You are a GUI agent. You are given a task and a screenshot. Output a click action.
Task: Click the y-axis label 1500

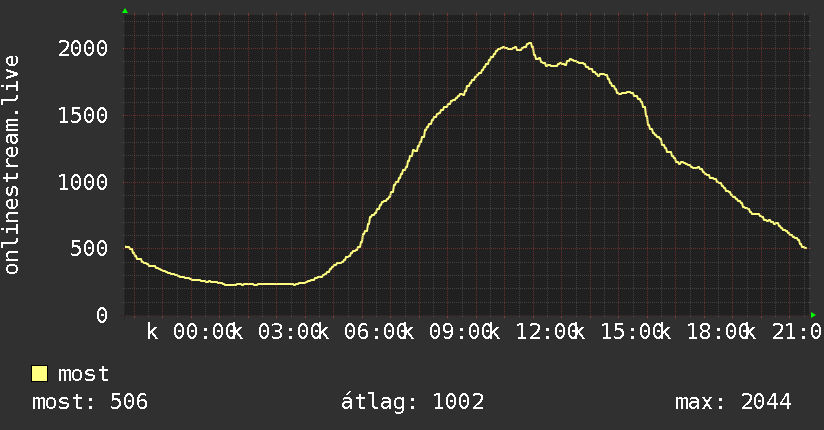pos(83,115)
